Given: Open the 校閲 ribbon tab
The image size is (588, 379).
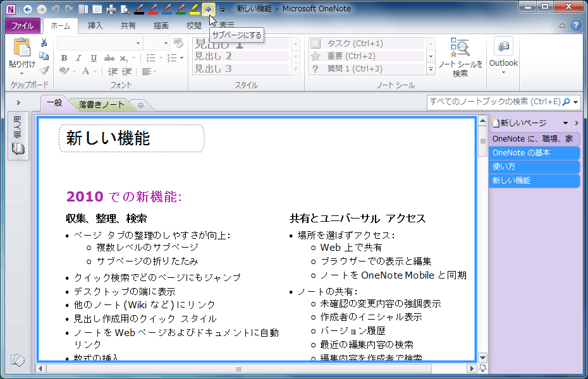Looking at the screenshot, I should (194, 25).
